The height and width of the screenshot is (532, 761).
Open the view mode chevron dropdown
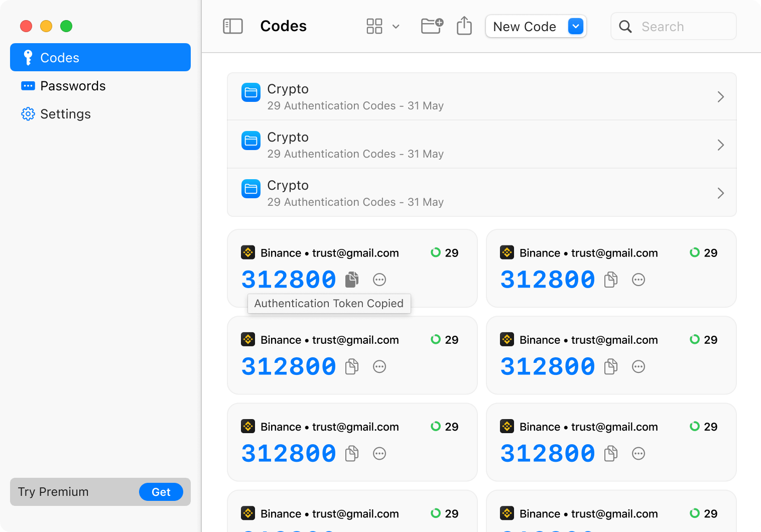[396, 27]
